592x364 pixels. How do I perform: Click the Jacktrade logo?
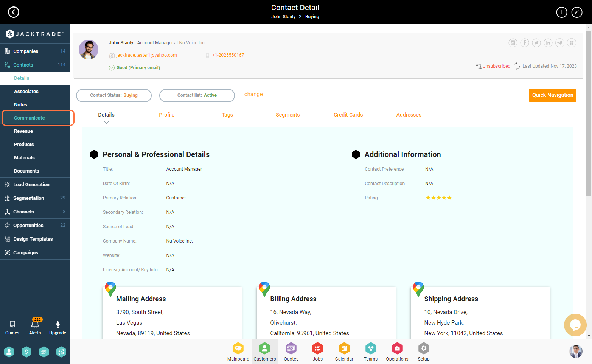click(x=35, y=34)
